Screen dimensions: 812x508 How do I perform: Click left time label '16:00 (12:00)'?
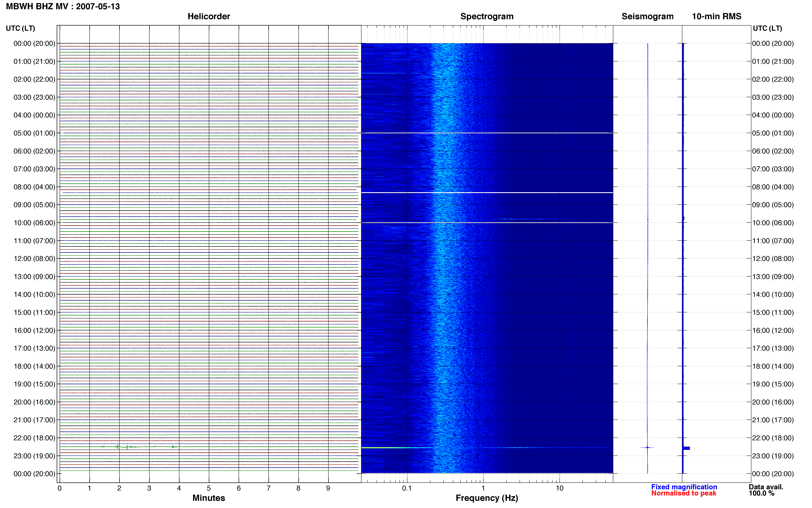click(x=34, y=330)
